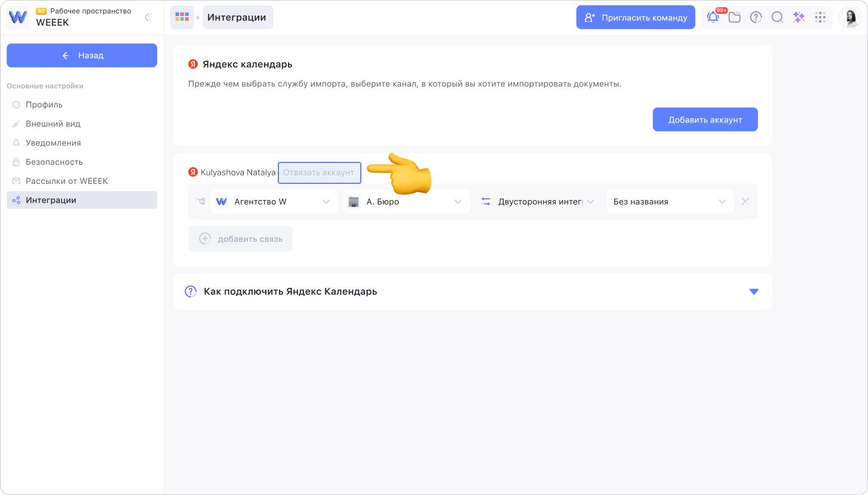The image size is (868, 495).
Task: Open AI sparkles assistant icon
Action: [799, 17]
